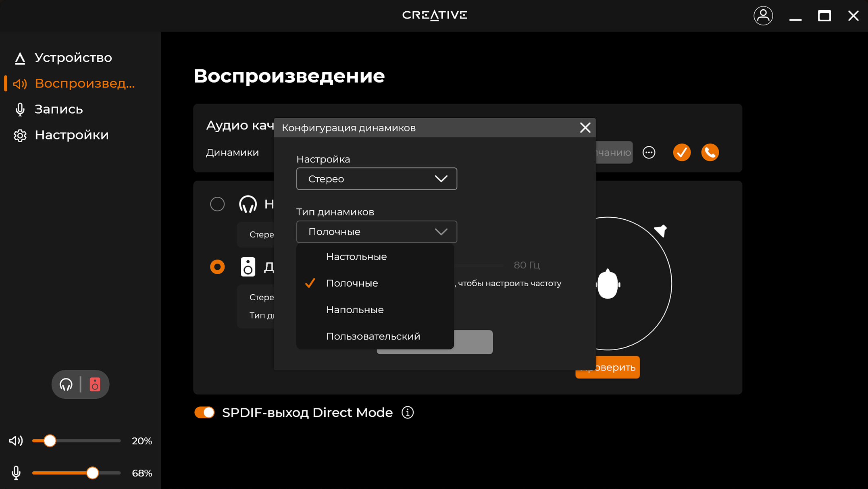
Task: Click the microphone level slider handle
Action: 93,473
